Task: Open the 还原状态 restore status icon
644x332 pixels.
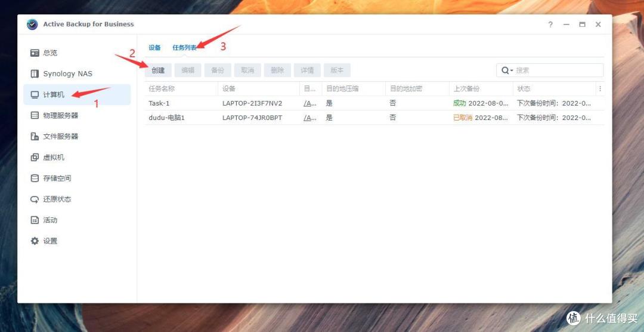Action: click(35, 199)
